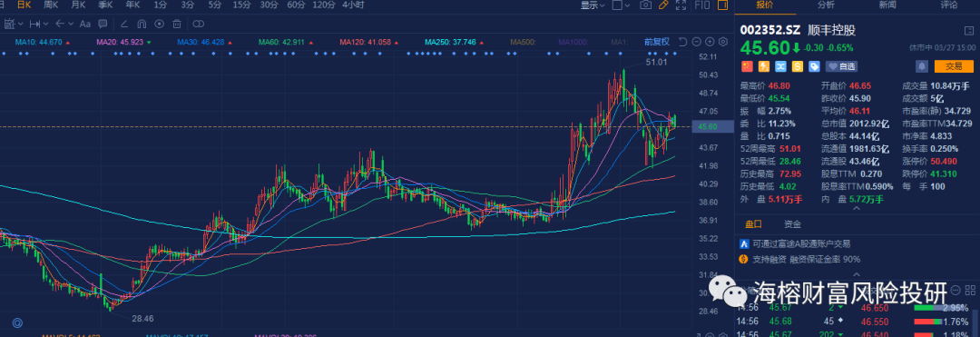Enable the magnet snap tool
Viewport: 980px width, 337px height.
(x=142, y=24)
